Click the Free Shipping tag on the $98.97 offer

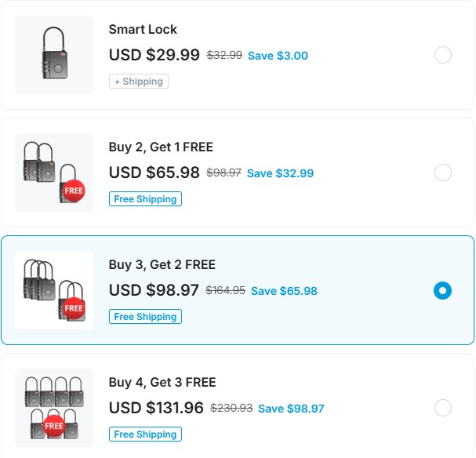145,317
